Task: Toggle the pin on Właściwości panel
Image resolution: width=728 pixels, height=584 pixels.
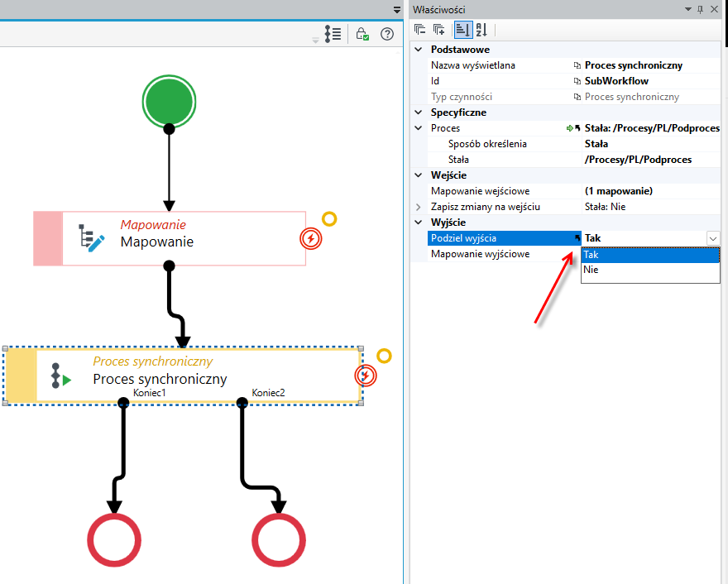Action: 701,9
